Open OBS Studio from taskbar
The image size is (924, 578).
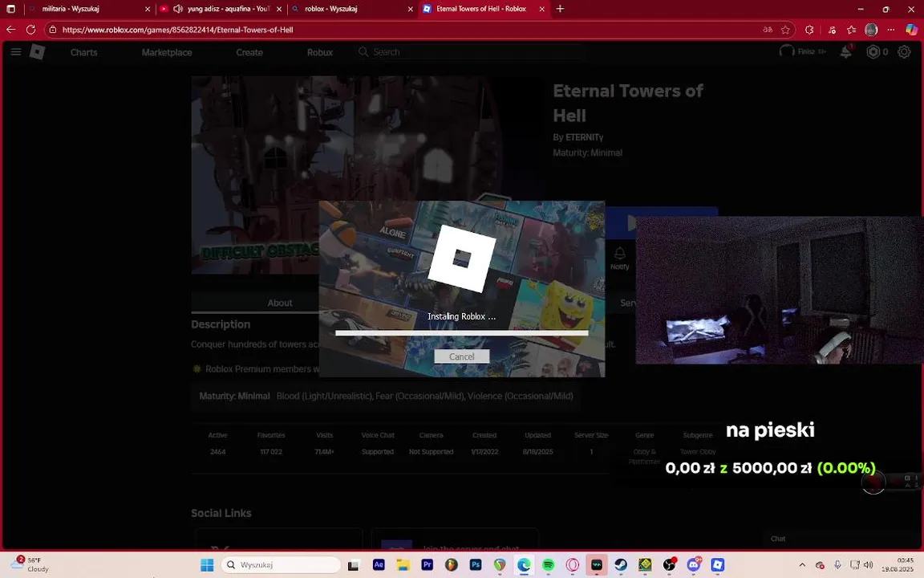click(x=669, y=565)
